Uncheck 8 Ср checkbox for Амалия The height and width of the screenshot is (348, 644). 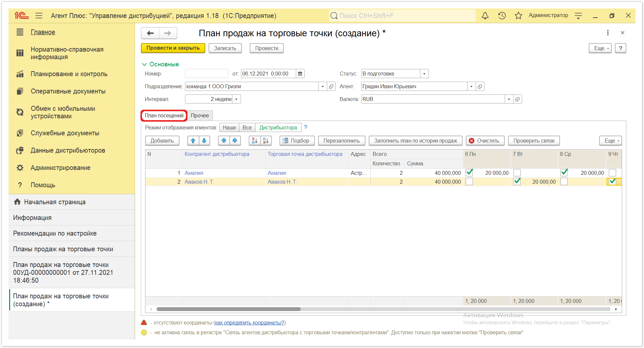(x=564, y=173)
